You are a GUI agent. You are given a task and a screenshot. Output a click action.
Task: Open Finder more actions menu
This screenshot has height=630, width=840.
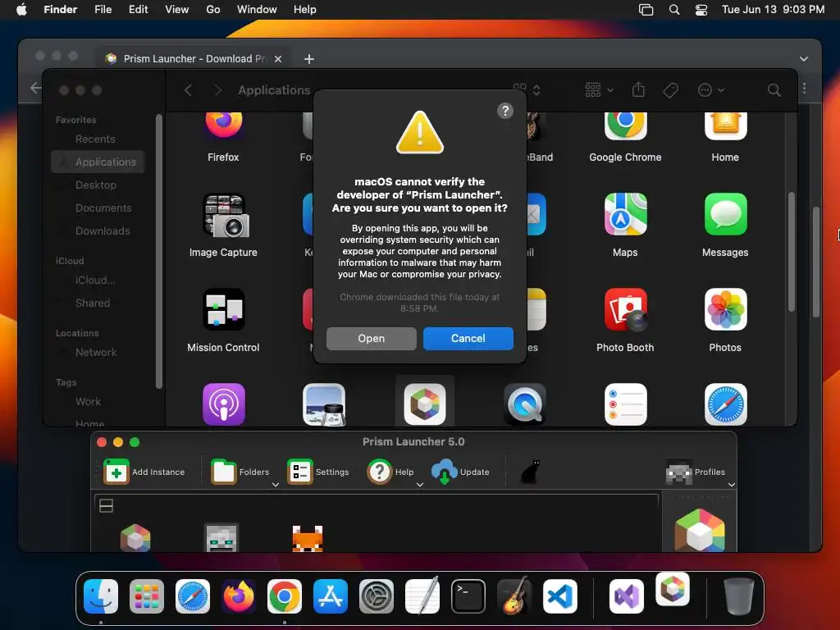coord(711,90)
